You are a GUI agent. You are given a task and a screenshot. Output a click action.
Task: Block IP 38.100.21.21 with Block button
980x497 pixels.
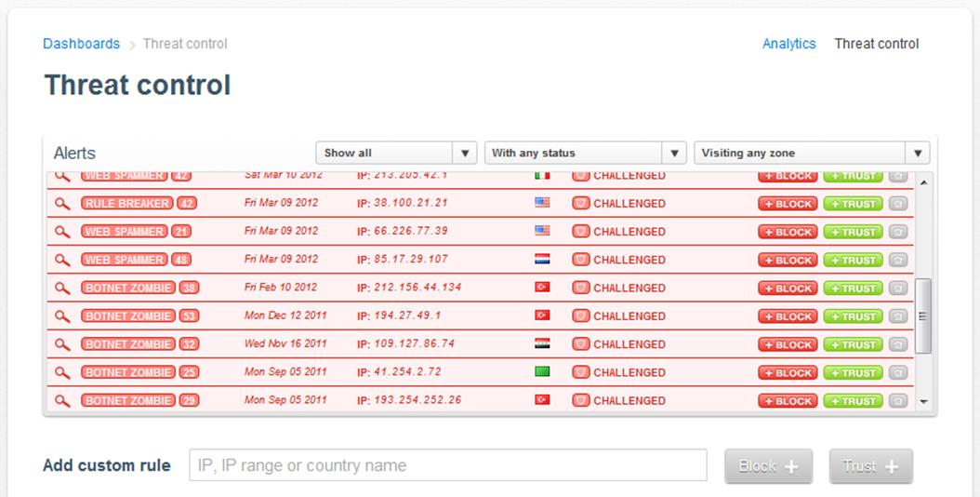coord(788,204)
